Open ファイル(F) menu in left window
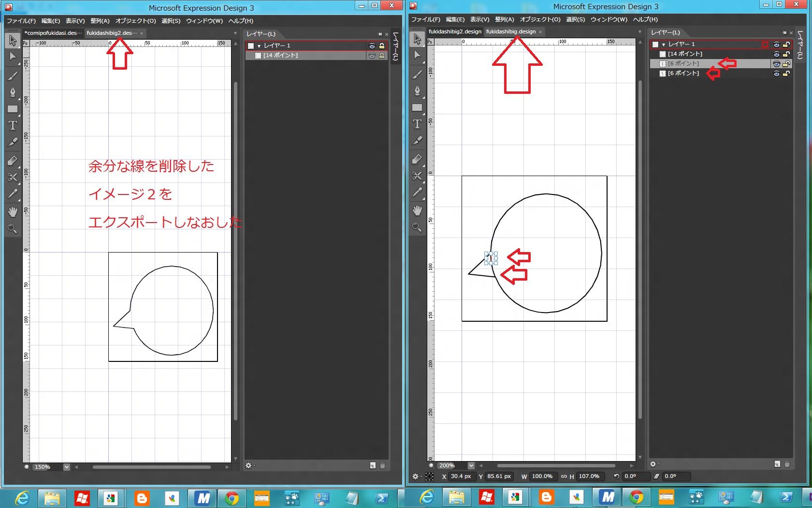Image resolution: width=812 pixels, height=508 pixels. 21,21
